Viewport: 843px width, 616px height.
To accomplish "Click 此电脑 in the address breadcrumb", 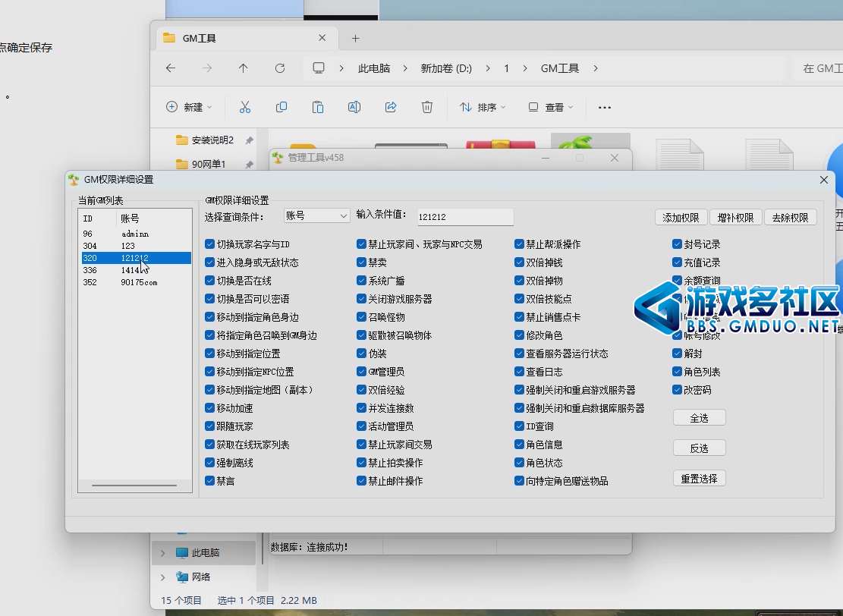I will click(374, 68).
